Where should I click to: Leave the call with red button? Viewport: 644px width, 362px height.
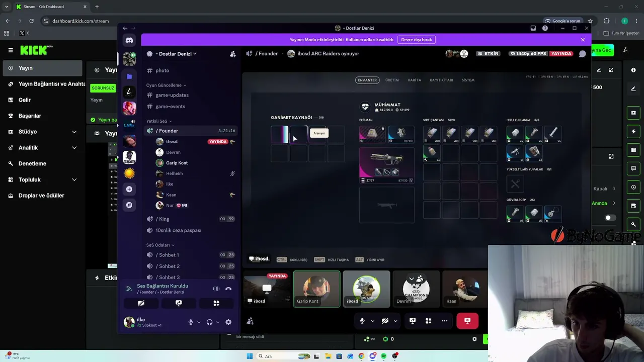click(x=467, y=321)
